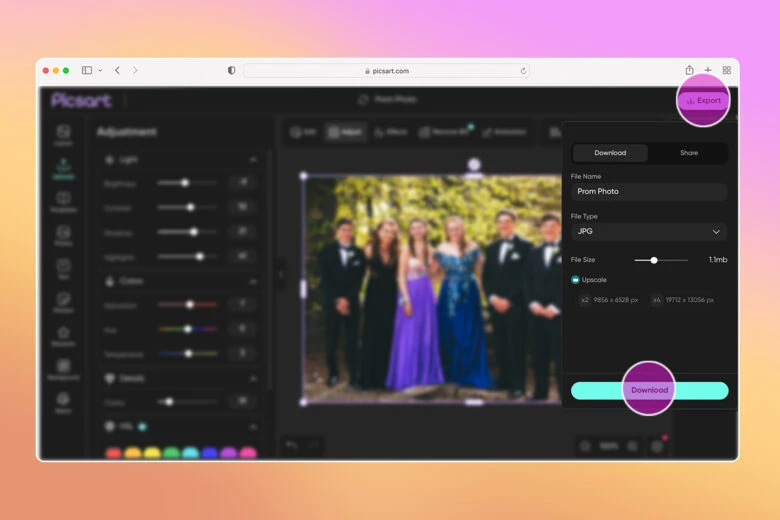Select the blue HSL color swatch

pos(209,452)
